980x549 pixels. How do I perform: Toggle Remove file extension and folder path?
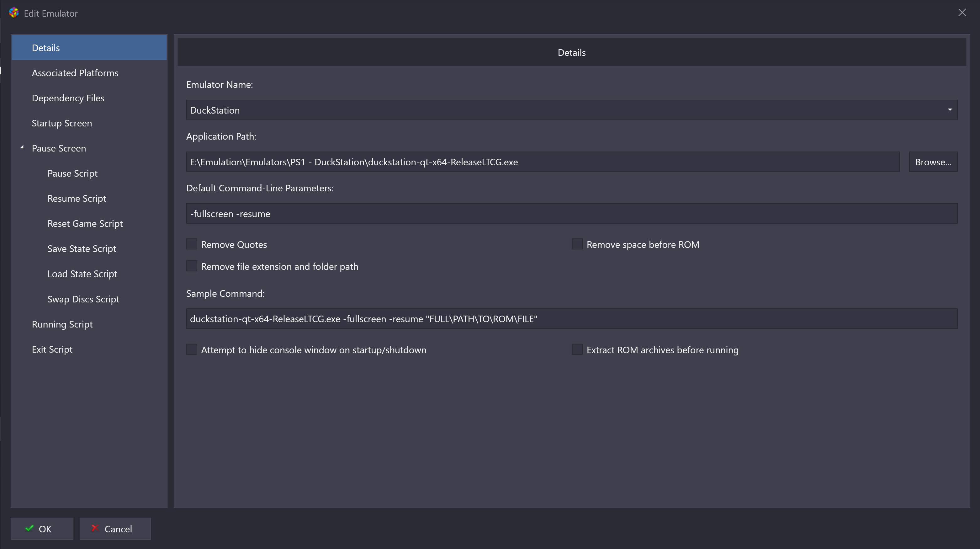tap(192, 266)
